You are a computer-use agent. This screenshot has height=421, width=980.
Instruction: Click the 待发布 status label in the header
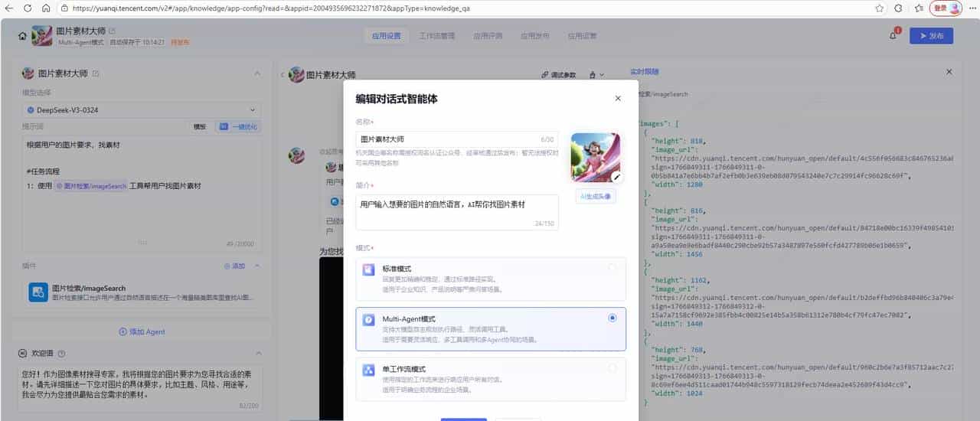(178, 42)
